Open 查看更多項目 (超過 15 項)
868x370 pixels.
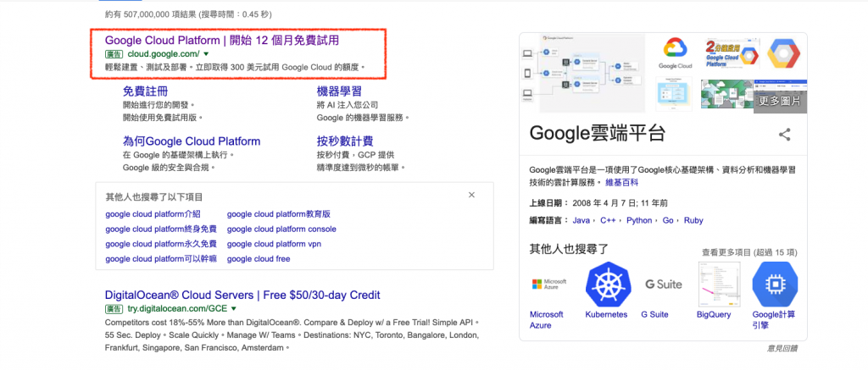click(749, 252)
